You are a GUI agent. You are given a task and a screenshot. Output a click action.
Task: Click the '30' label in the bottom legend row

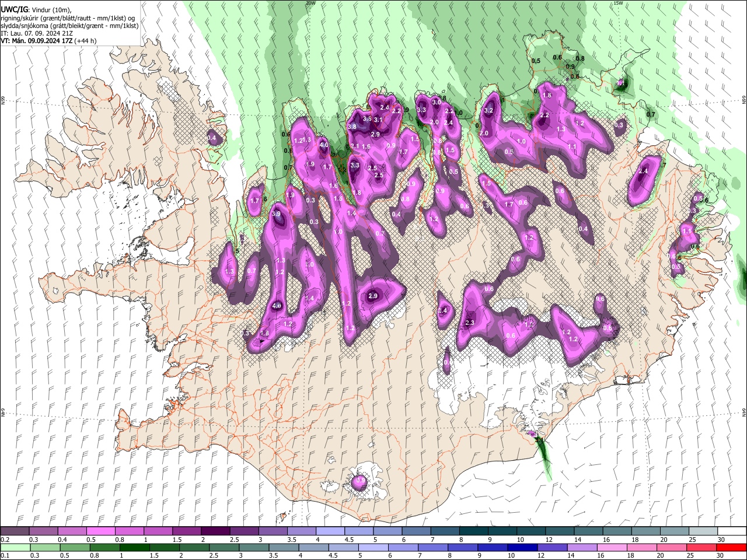pyautogui.click(x=720, y=555)
